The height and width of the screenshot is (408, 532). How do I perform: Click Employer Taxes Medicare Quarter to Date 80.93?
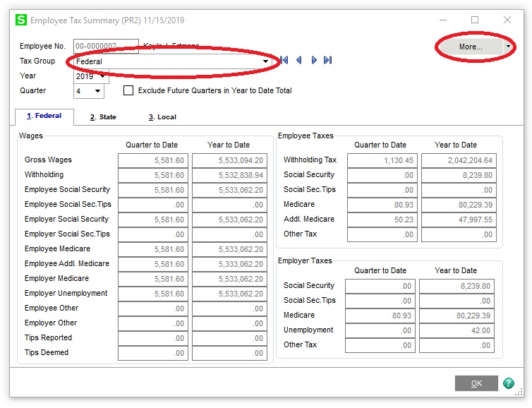click(x=380, y=316)
